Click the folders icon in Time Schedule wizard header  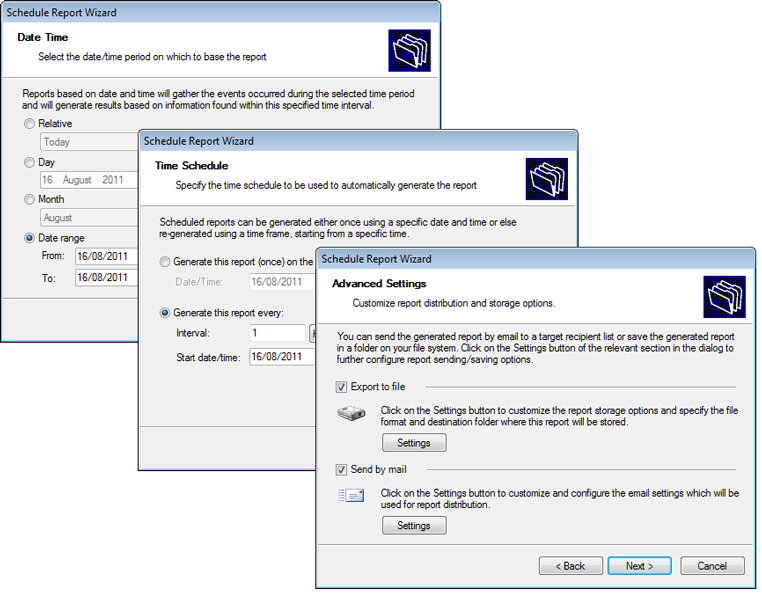tap(547, 179)
